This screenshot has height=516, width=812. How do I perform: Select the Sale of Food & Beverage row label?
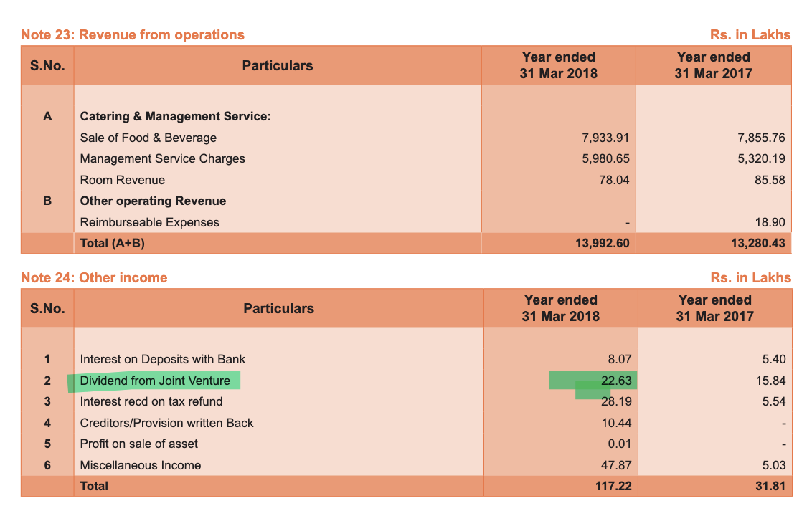pos(148,138)
